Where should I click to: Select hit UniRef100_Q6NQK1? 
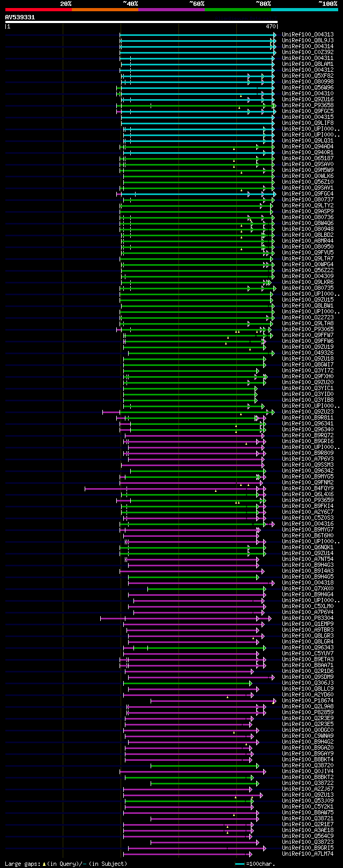click(308, 548)
